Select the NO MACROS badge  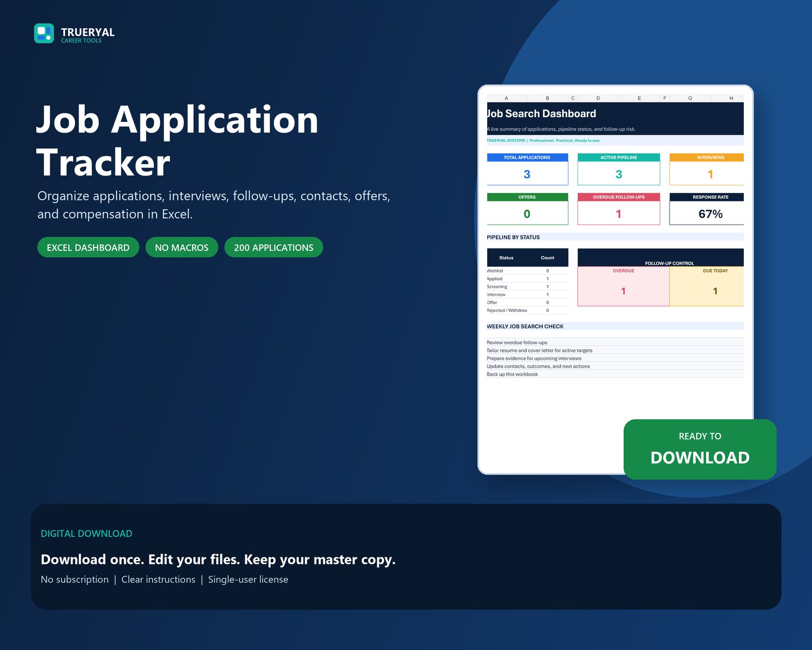[182, 248]
